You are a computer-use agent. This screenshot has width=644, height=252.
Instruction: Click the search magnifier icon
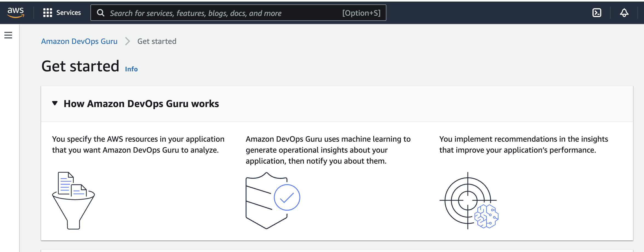click(x=101, y=13)
